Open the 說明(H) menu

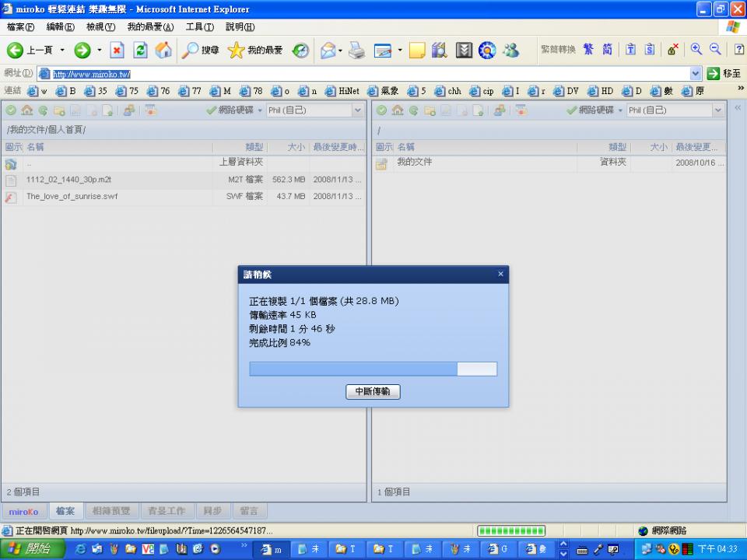coord(240,27)
